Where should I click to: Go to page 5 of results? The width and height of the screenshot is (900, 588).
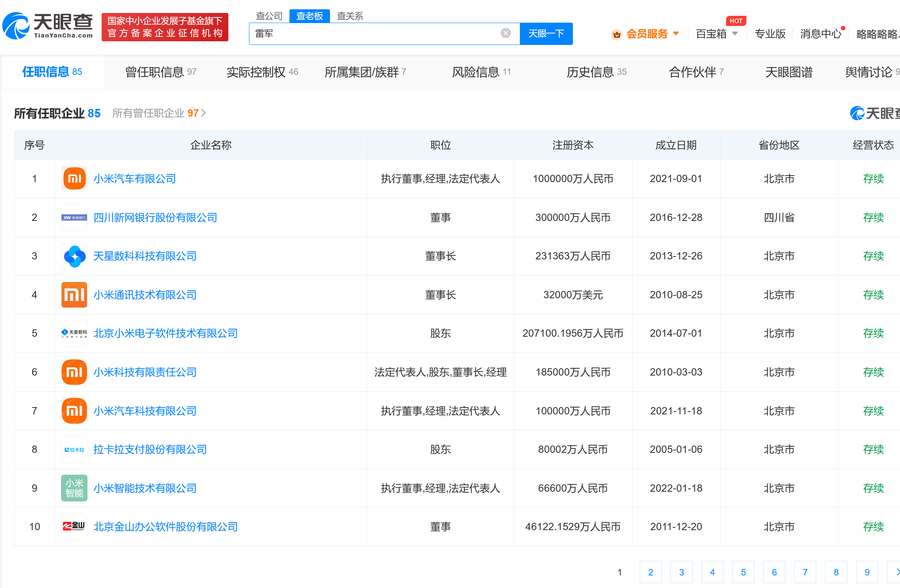743,572
